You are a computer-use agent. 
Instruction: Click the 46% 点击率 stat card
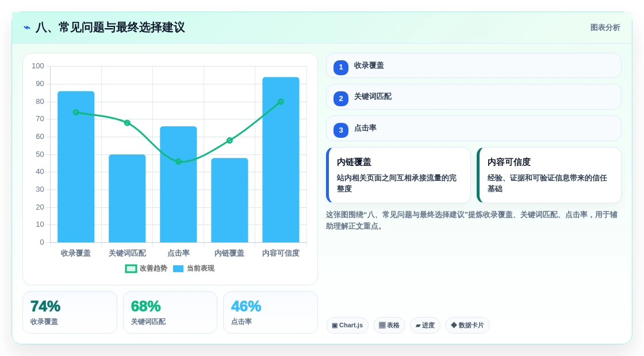[x=270, y=312]
